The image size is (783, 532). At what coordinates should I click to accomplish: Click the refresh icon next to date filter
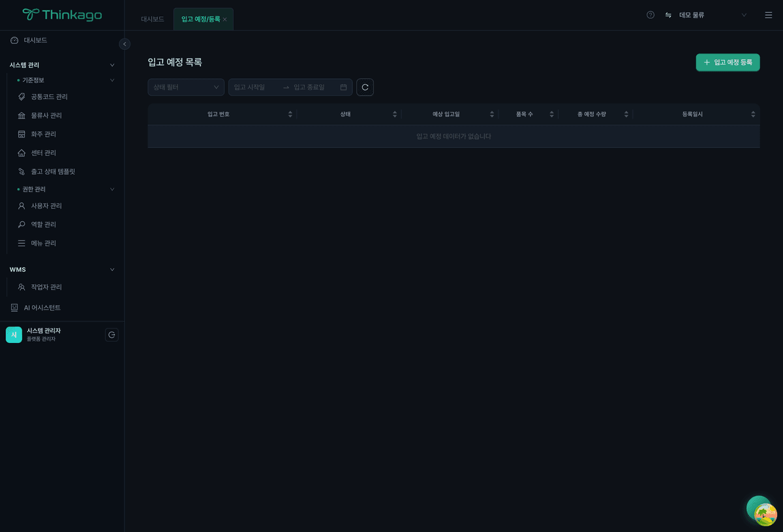click(x=365, y=87)
